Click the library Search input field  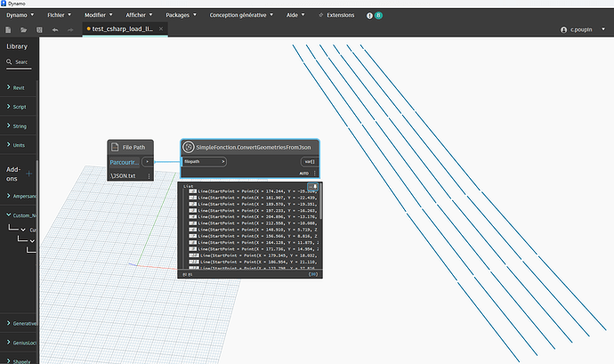pyautogui.click(x=22, y=62)
